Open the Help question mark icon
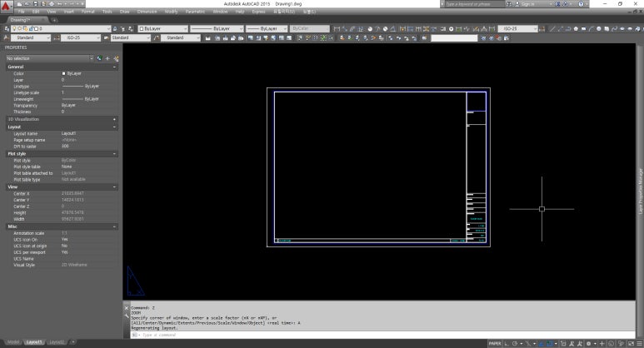 [581, 3]
